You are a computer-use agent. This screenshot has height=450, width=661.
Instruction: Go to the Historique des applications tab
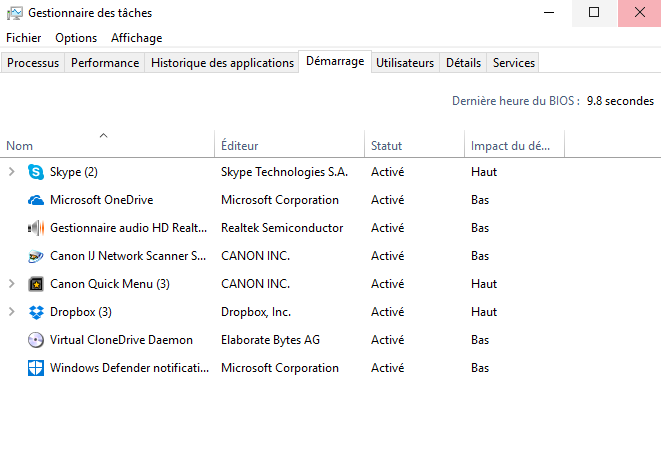(x=222, y=62)
